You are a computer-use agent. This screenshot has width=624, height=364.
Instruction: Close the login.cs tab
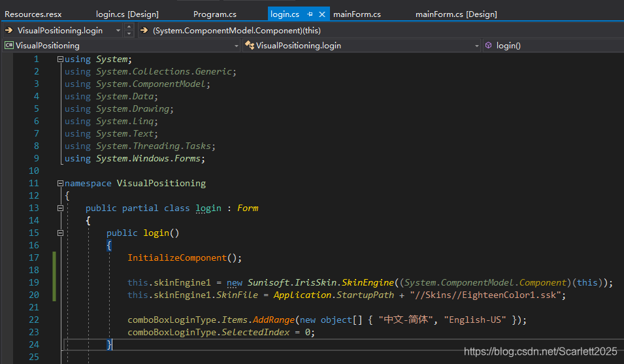pyautogui.click(x=322, y=14)
